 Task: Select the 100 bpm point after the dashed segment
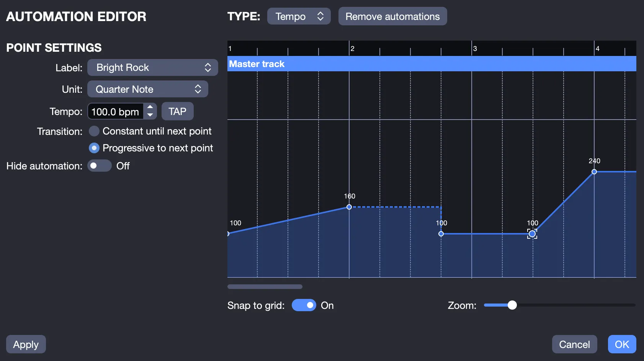[x=441, y=234]
